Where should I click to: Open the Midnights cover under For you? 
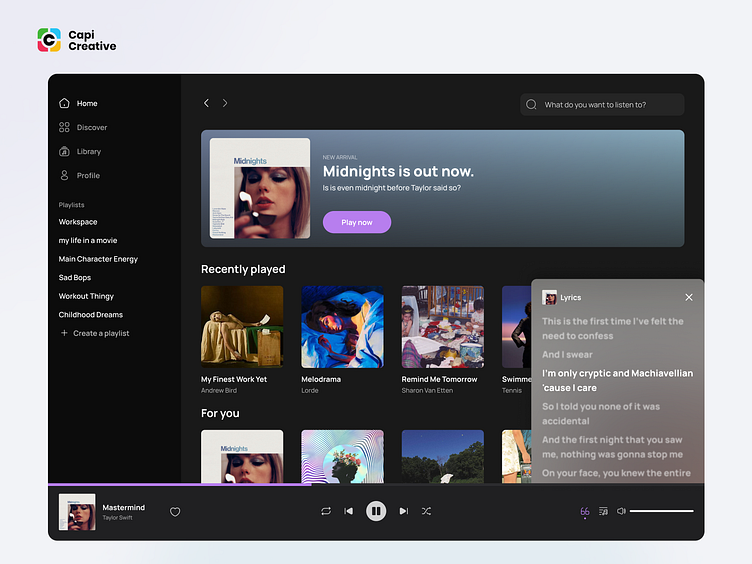coord(242,456)
